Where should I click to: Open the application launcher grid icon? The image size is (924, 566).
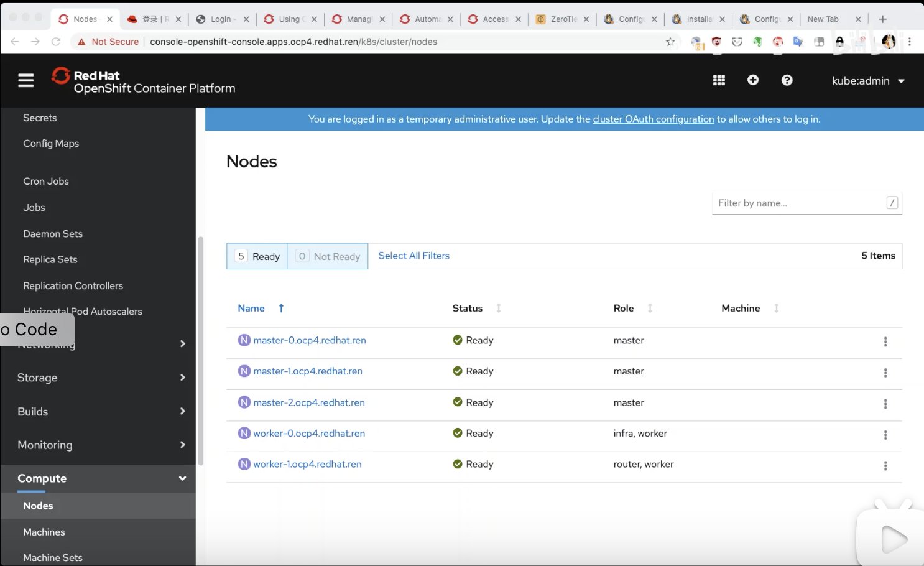tap(719, 80)
